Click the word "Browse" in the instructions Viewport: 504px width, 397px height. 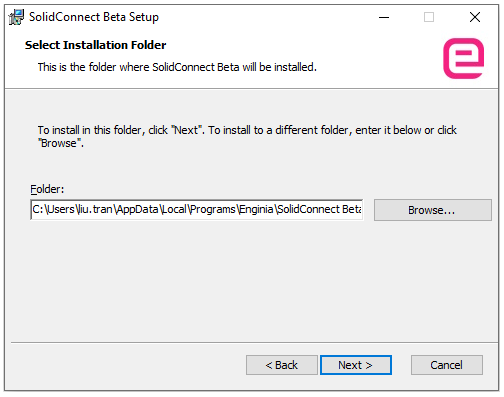tap(59, 143)
